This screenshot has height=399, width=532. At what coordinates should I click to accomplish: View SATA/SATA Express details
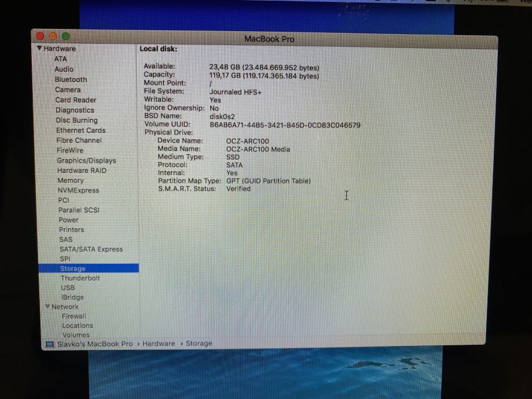click(91, 249)
